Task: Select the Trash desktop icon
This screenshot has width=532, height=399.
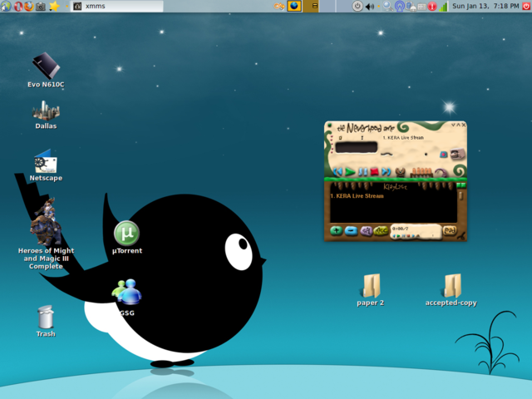Action: pos(46,321)
